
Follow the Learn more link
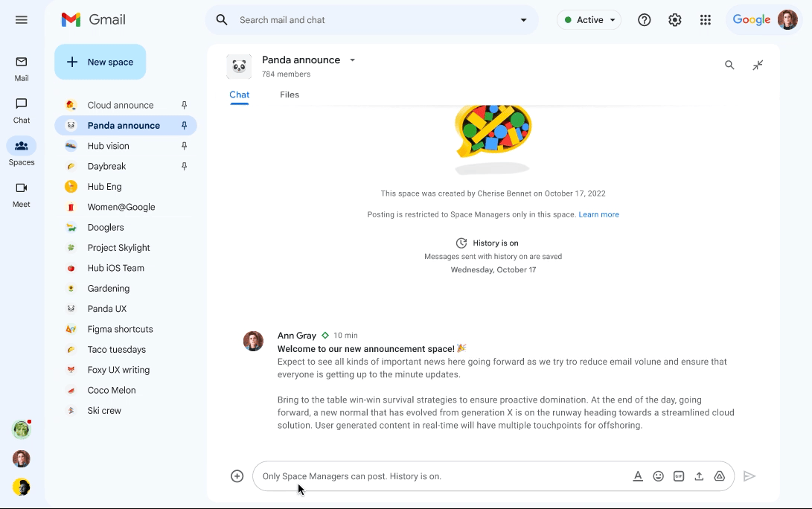pyautogui.click(x=598, y=214)
